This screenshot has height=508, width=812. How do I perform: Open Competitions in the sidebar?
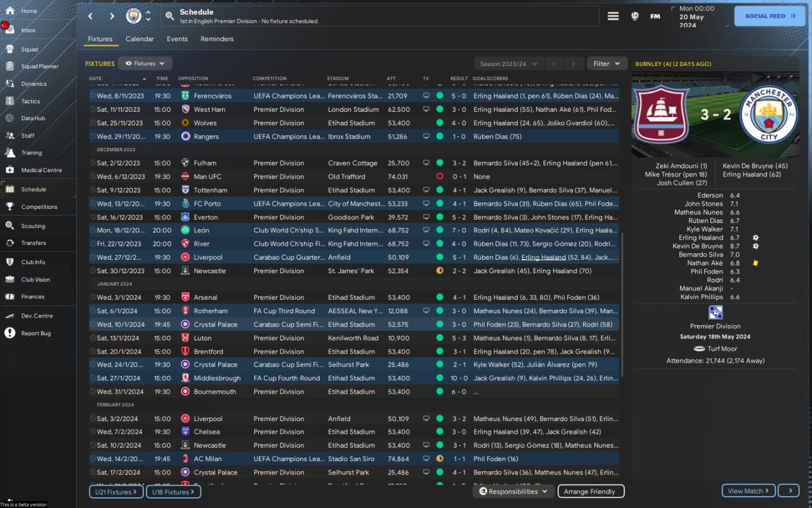(x=38, y=206)
